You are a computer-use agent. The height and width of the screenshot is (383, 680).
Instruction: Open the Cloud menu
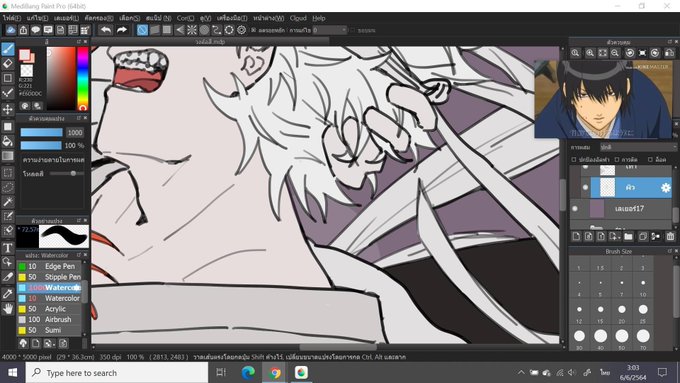pyautogui.click(x=298, y=18)
